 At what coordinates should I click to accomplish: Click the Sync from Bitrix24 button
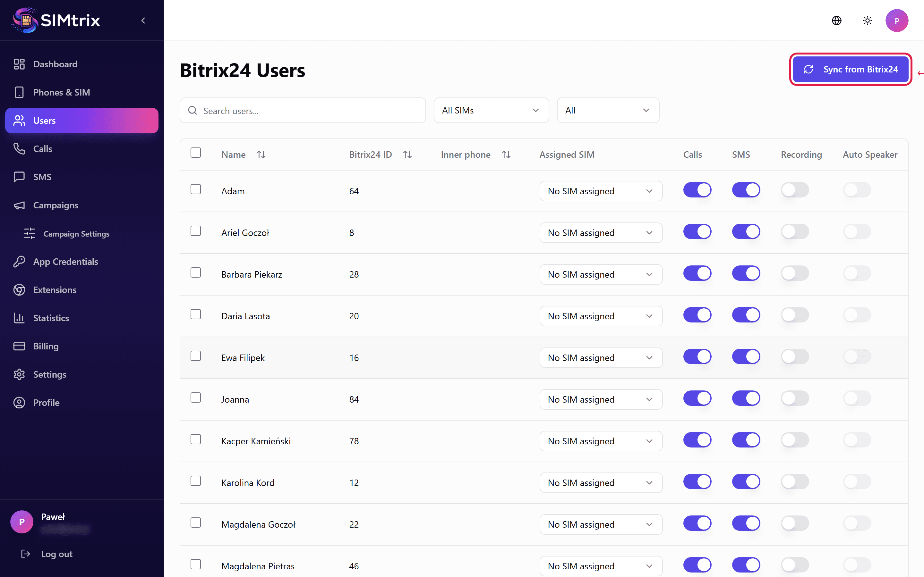[850, 69]
